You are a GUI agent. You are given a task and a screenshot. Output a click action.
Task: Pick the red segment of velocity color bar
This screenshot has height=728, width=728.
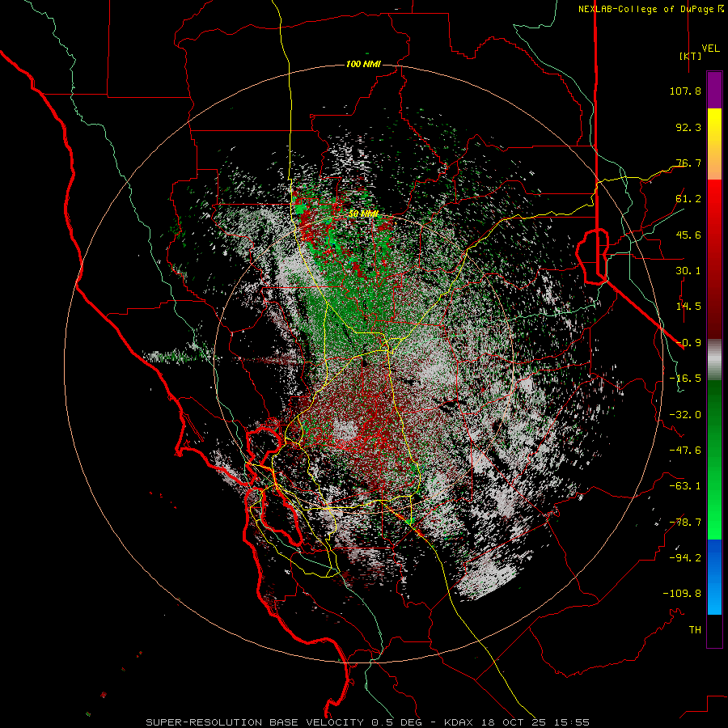[x=714, y=259]
